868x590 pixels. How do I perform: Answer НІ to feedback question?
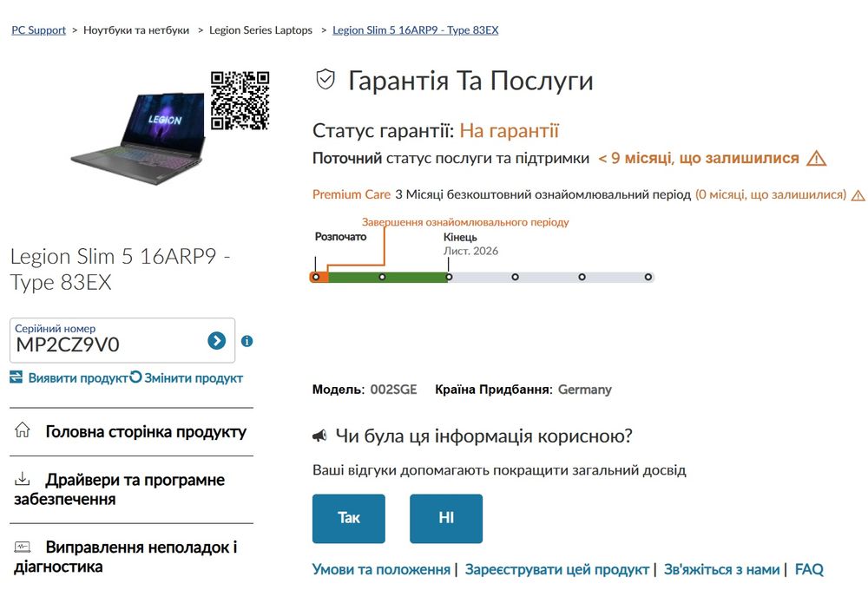pos(446,519)
